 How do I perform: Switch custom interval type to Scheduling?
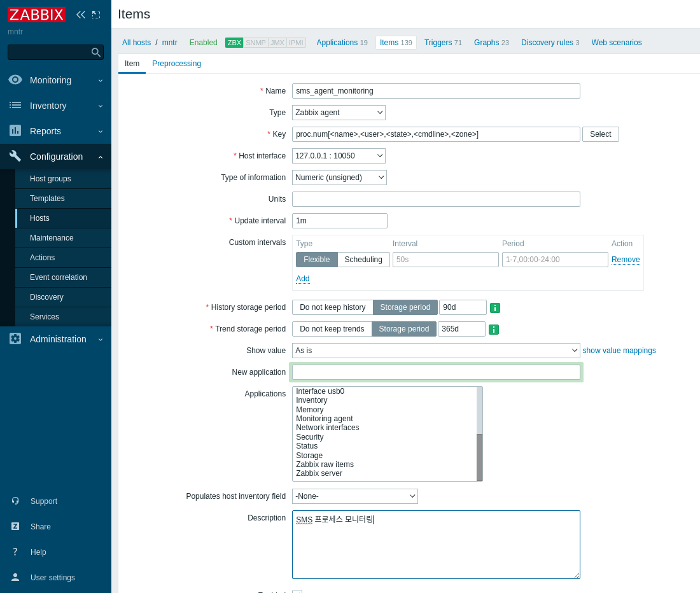click(x=363, y=260)
